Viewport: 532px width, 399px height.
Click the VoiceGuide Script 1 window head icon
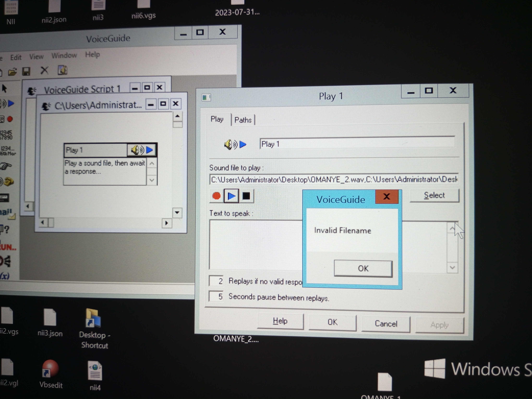click(x=32, y=91)
